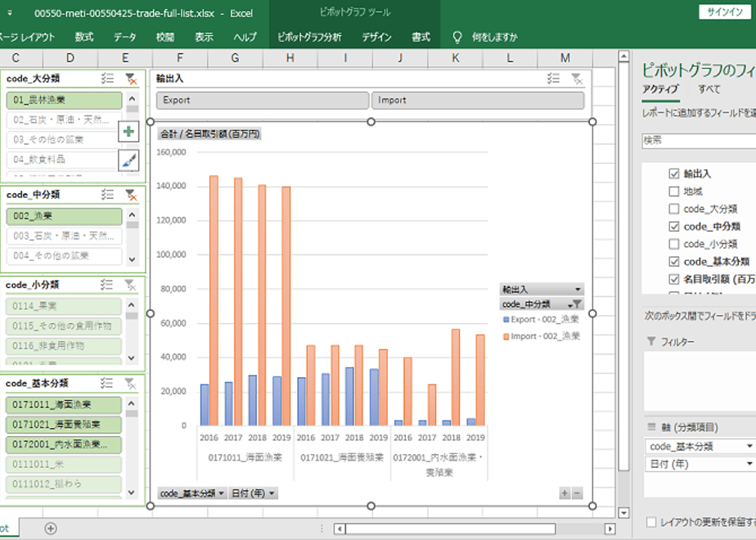The width and height of the screenshot is (756, 540).
Task: Toggle 名目取引額 field checkbox
Action: point(674,279)
